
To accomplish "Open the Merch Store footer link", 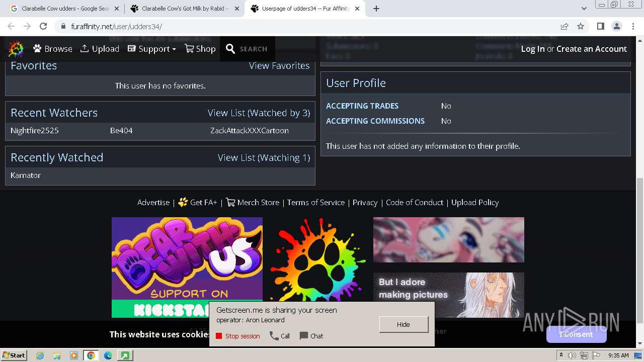I will click(x=253, y=202).
